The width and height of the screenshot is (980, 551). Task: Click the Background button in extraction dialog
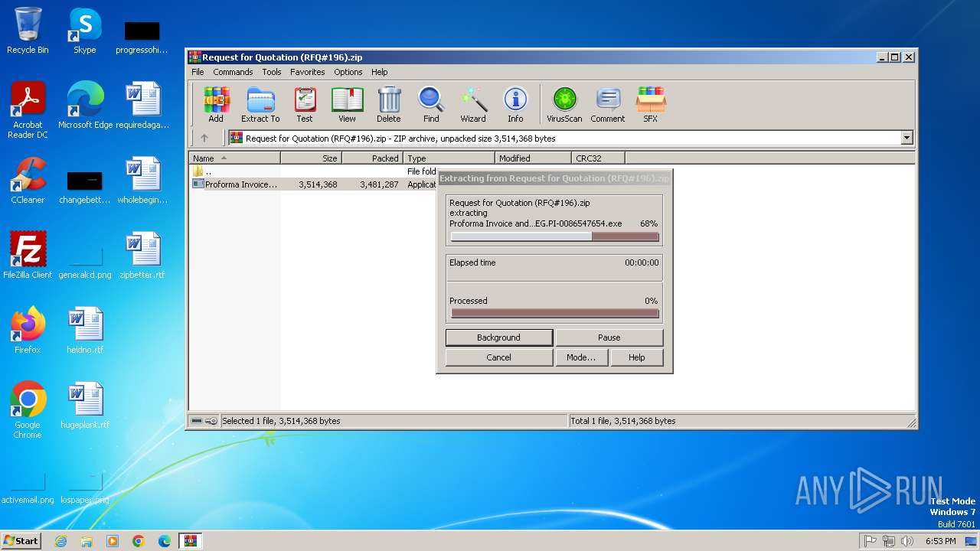point(499,337)
